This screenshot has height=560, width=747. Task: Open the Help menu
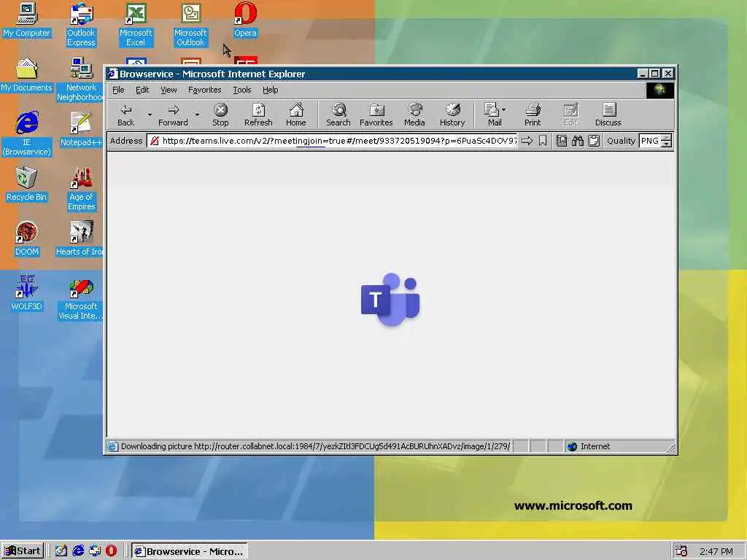pos(270,90)
